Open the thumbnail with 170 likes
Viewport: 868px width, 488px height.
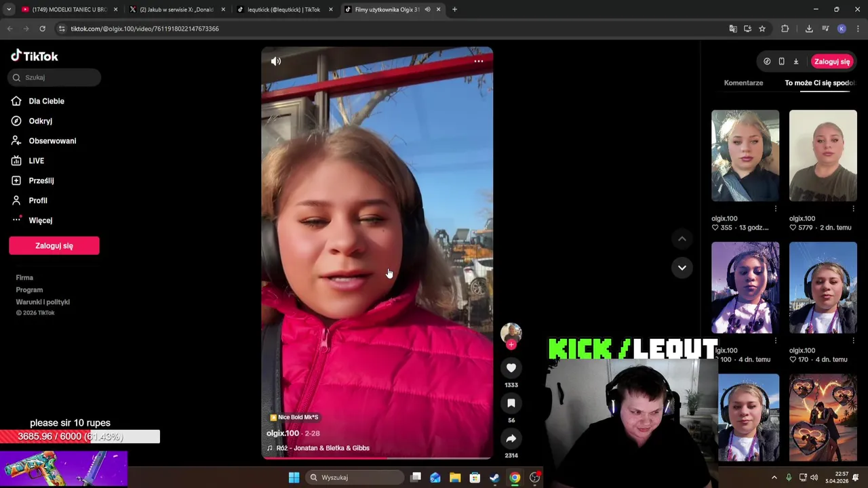coord(823,287)
